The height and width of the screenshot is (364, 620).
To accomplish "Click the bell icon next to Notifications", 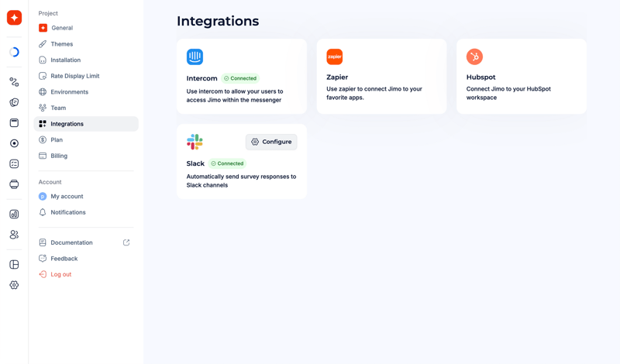I will pyautogui.click(x=43, y=212).
